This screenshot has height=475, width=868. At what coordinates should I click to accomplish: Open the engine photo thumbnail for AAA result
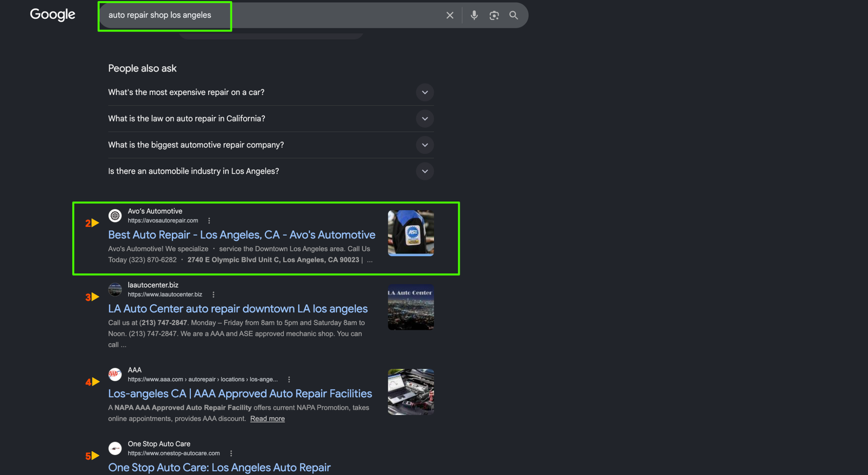(411, 392)
